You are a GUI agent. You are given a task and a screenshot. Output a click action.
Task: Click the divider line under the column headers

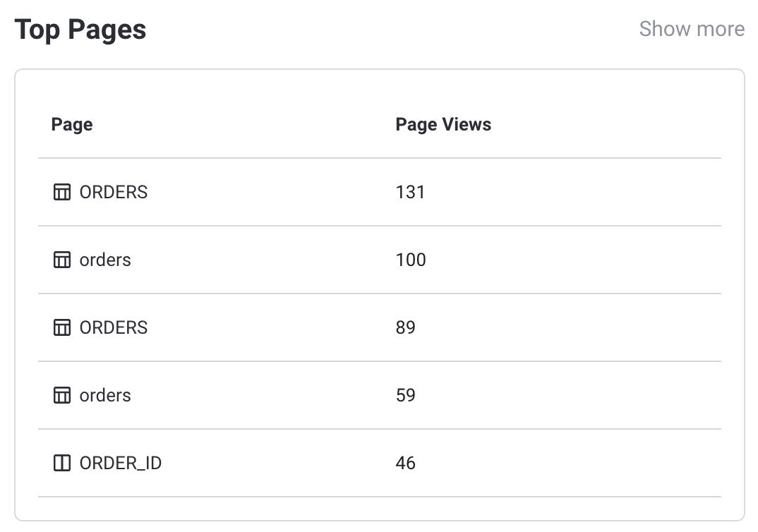click(x=380, y=158)
